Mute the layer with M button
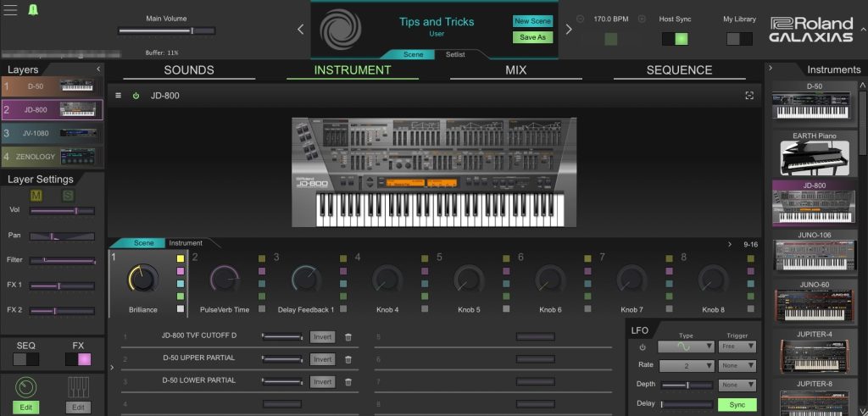 [x=36, y=195]
